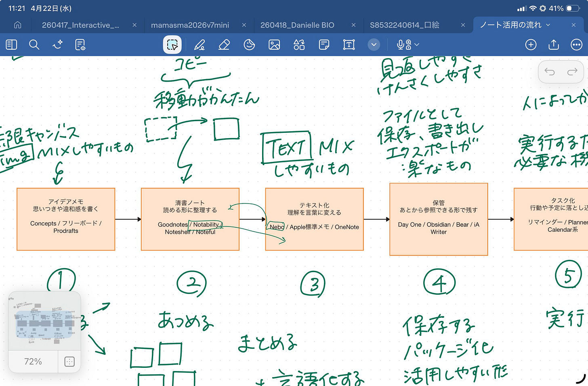Insert an image with the photo tool

click(274, 44)
